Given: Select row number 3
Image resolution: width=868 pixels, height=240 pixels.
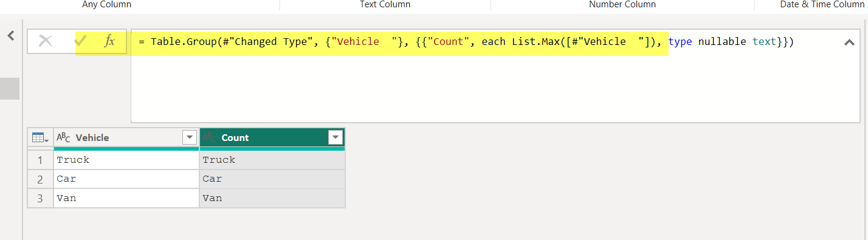Looking at the screenshot, I should [x=40, y=198].
